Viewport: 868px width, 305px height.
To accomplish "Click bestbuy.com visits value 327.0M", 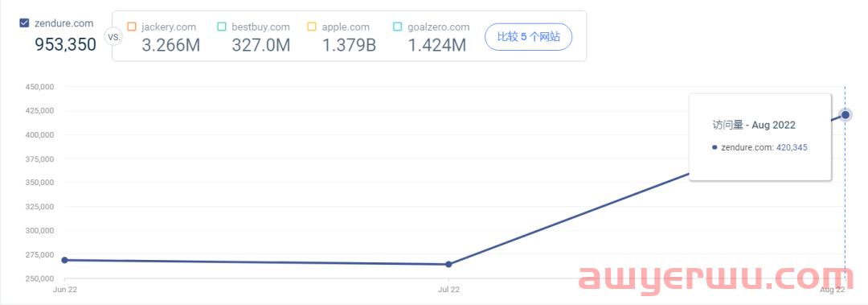I will click(260, 45).
